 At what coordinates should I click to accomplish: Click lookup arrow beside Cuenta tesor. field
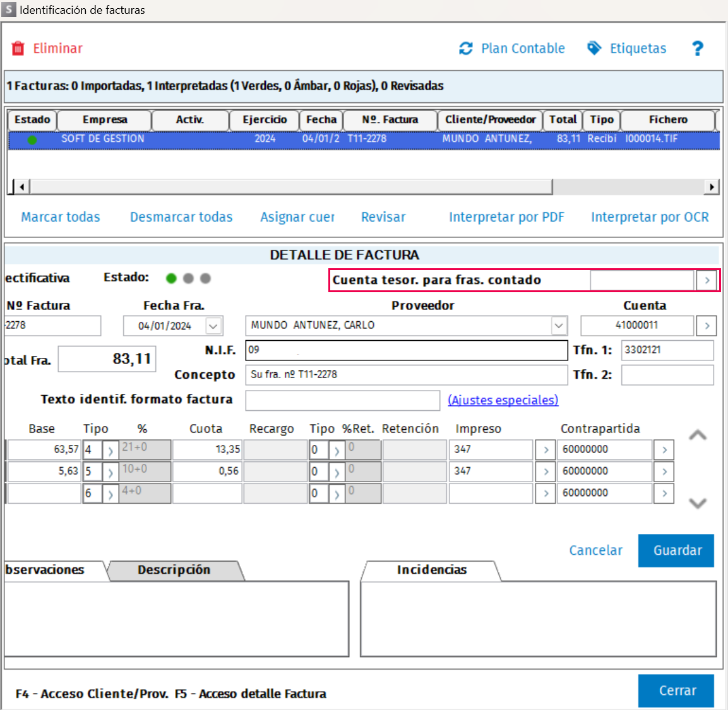707,280
